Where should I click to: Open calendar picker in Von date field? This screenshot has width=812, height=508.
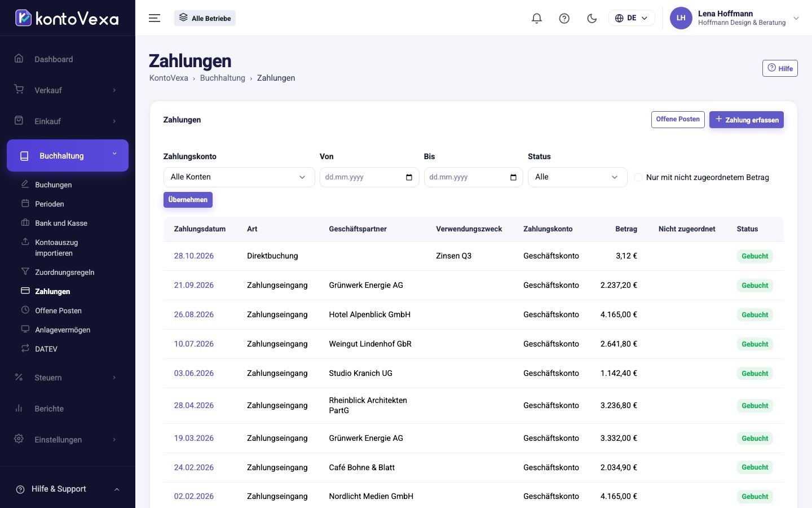pos(409,177)
